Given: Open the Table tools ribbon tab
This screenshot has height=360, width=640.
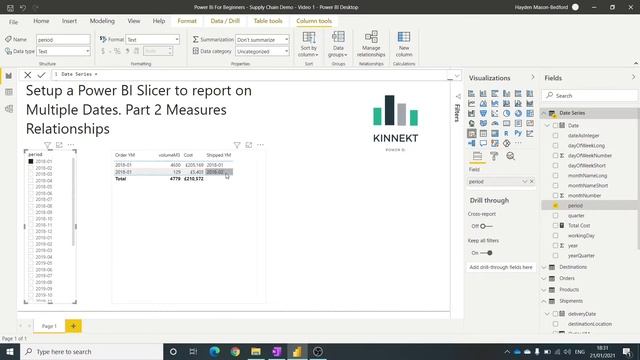Looking at the screenshot, I should pos(268,21).
